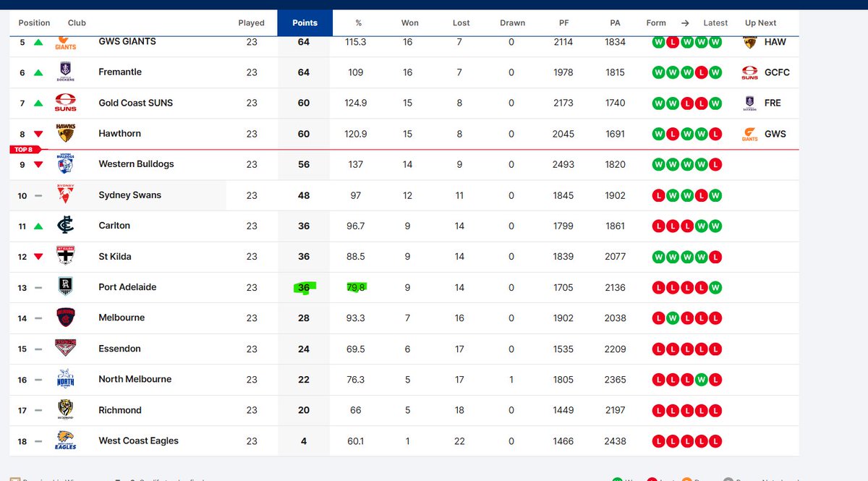
Task: Click the Melbourne Demons club logo
Action: (x=66, y=318)
